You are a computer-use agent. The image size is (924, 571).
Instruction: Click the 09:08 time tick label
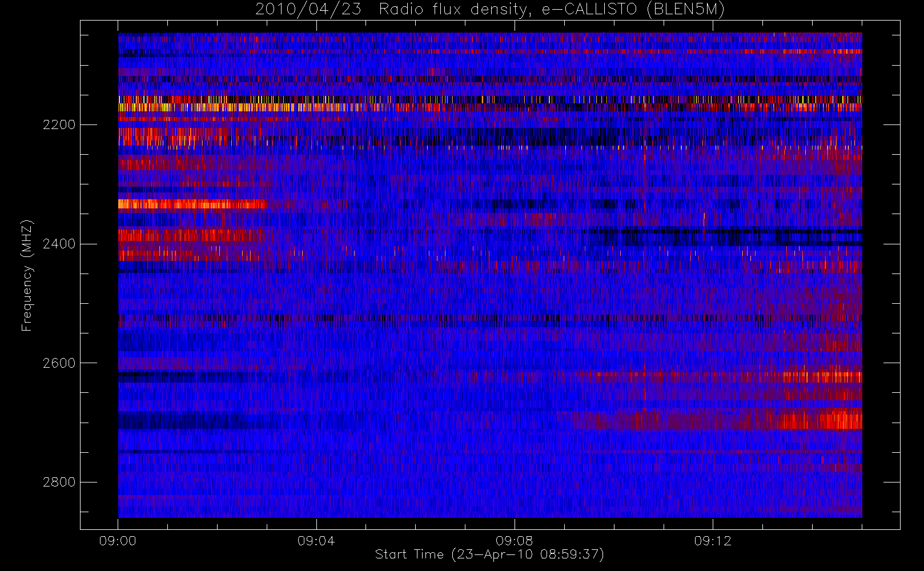coord(515,541)
